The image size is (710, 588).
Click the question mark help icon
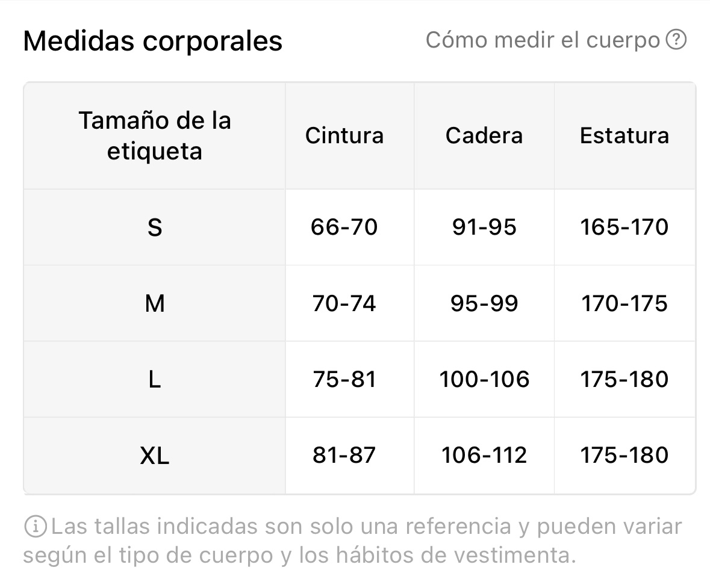coord(676,40)
